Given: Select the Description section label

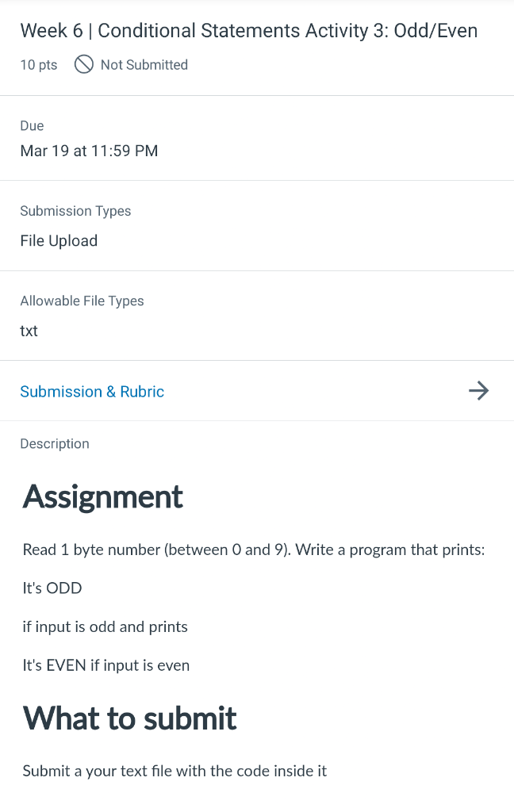Looking at the screenshot, I should [54, 443].
